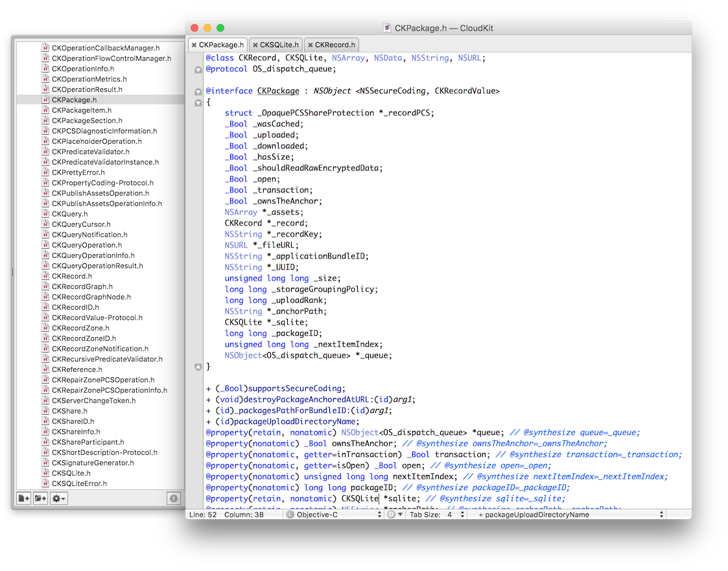The width and height of the screenshot is (728, 571).
Task: Click the New File button in the drawer
Action: 24,498
